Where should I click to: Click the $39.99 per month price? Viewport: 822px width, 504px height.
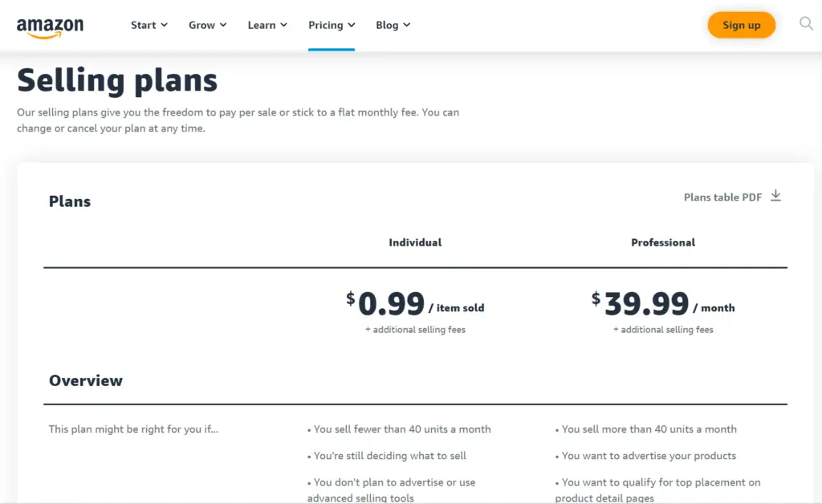pyautogui.click(x=663, y=304)
